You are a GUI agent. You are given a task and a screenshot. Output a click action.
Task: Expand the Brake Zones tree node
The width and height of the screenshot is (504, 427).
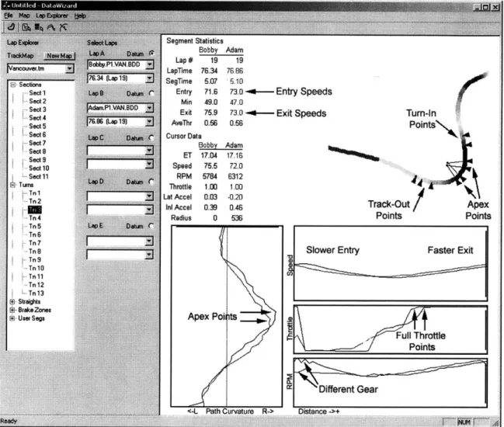(x=12, y=310)
